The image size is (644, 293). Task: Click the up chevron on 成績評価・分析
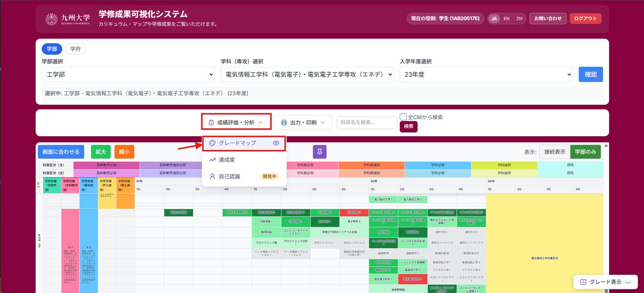point(260,122)
